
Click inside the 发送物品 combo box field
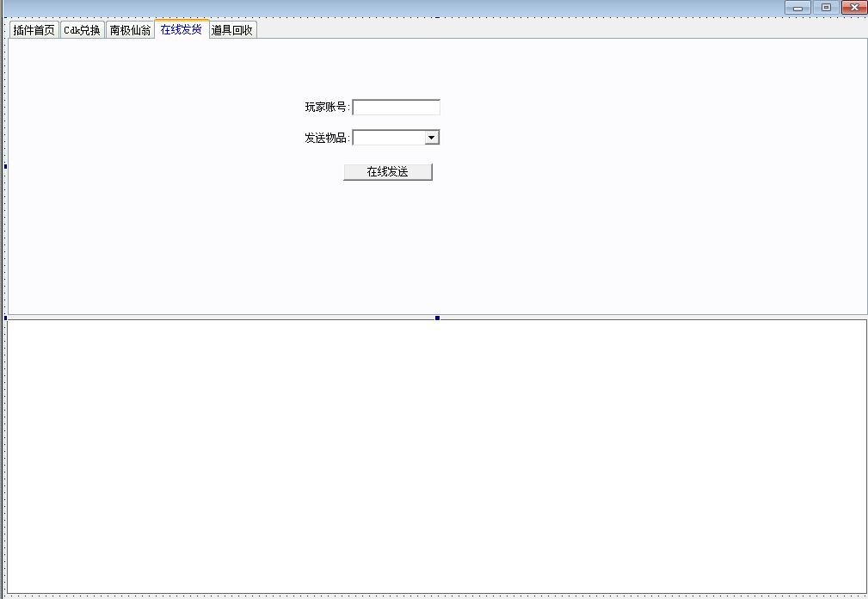389,138
